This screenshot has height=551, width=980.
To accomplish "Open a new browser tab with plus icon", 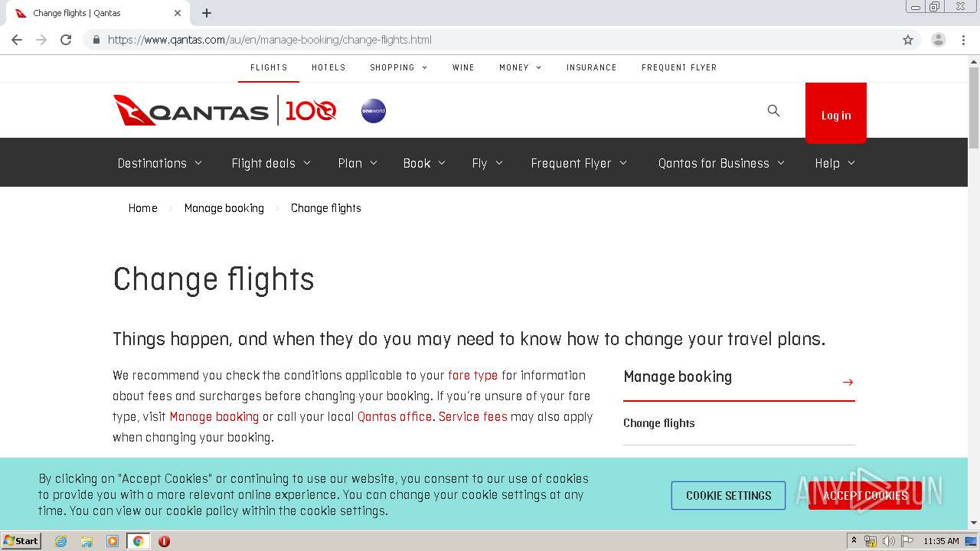I will tap(207, 13).
